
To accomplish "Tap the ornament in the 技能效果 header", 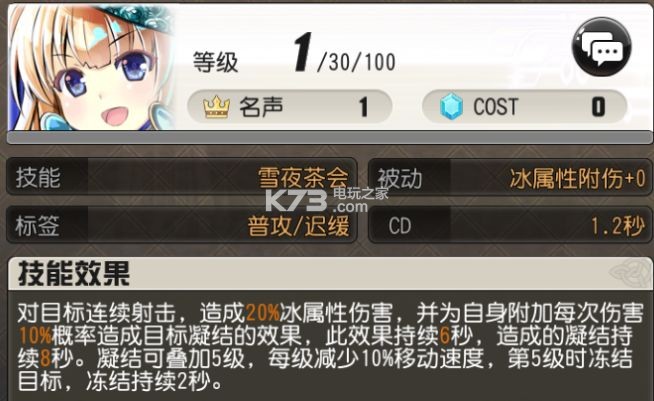I will coord(631,272).
